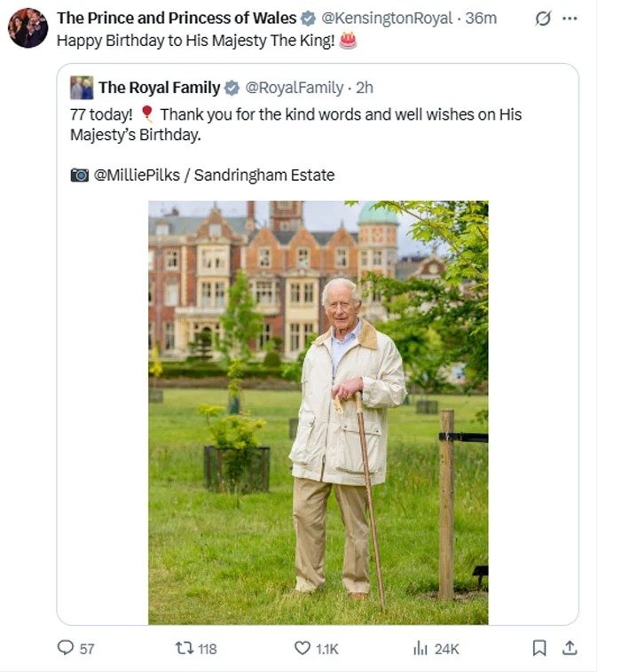The height and width of the screenshot is (672, 621).
Task: Click the Royal Family small profile avatar
Action: pyautogui.click(x=82, y=87)
